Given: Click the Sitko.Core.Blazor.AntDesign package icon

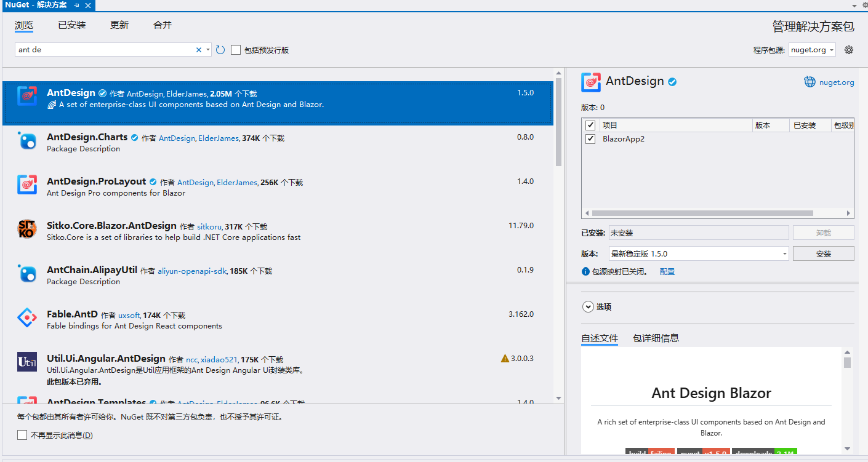Looking at the screenshot, I should (27, 229).
